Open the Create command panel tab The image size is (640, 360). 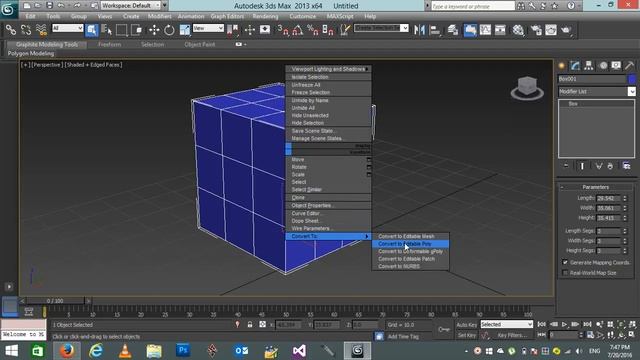[562, 65]
